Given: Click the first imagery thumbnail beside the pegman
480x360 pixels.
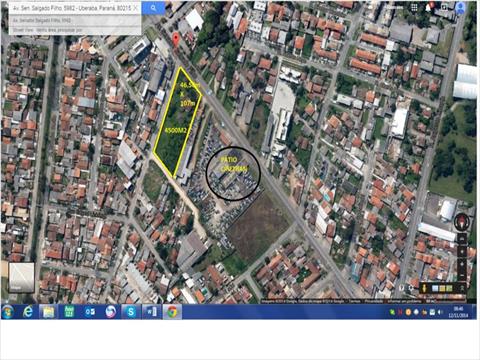Looking at the screenshot, I should 435,288.
